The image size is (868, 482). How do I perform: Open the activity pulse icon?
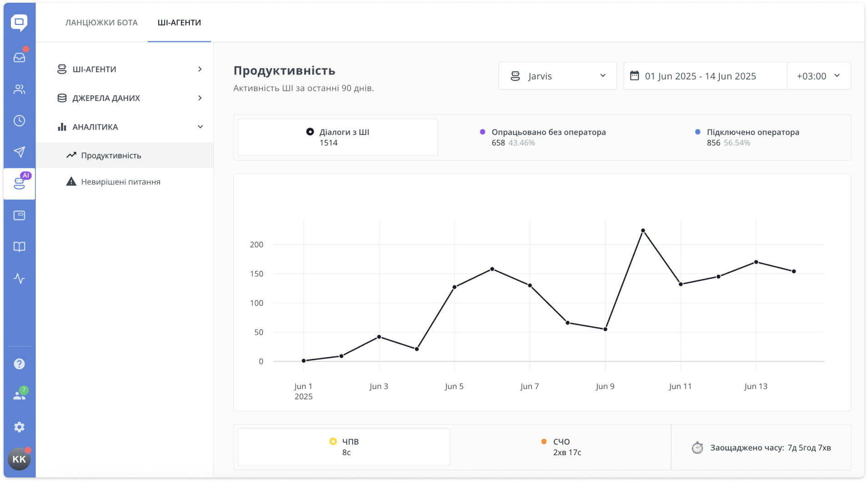point(19,278)
